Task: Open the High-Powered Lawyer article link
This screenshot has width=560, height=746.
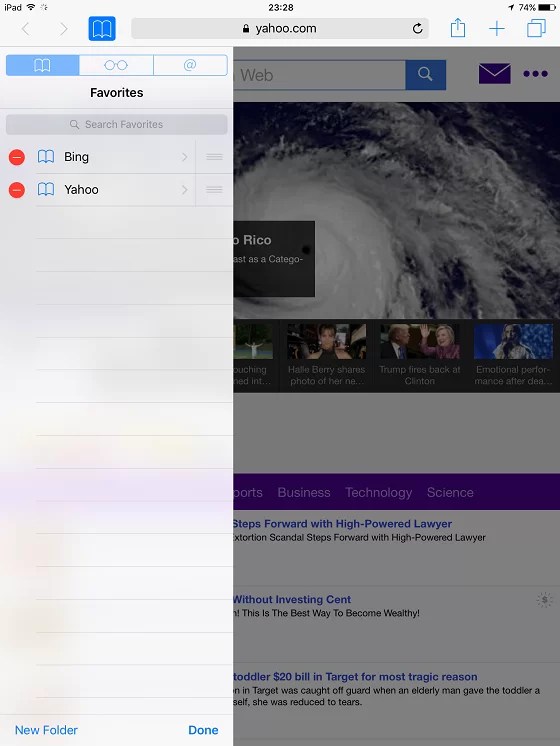Action: pyautogui.click(x=343, y=524)
